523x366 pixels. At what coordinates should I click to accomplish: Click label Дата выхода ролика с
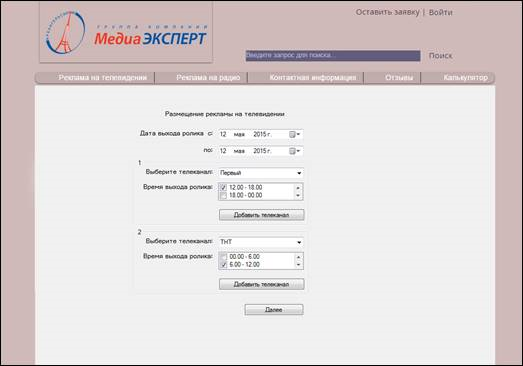pyautogui.click(x=176, y=133)
